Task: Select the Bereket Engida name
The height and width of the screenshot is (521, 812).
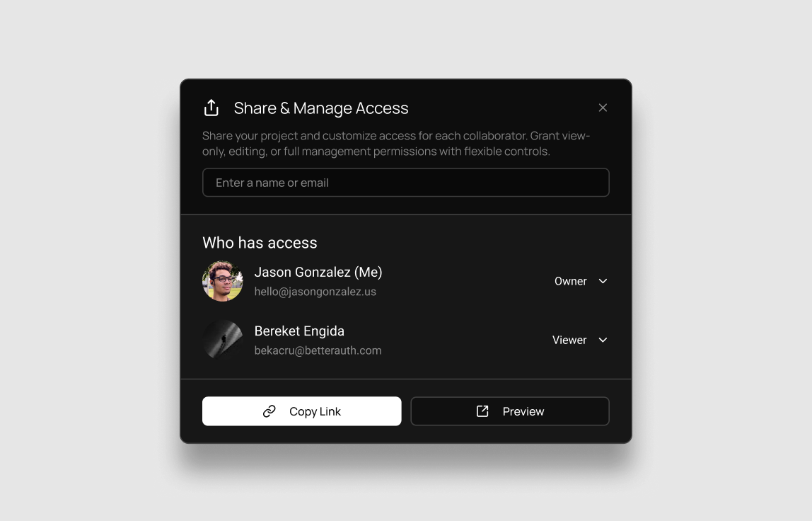Action: (299, 331)
